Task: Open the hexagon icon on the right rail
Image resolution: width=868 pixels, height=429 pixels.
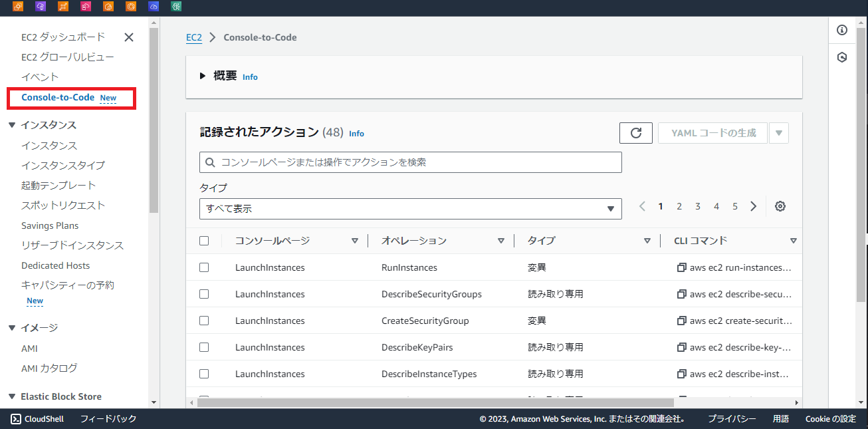Action: tap(842, 58)
